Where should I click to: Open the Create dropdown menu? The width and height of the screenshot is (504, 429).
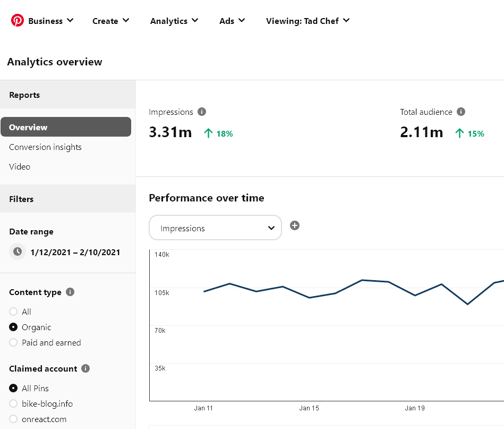pos(110,21)
